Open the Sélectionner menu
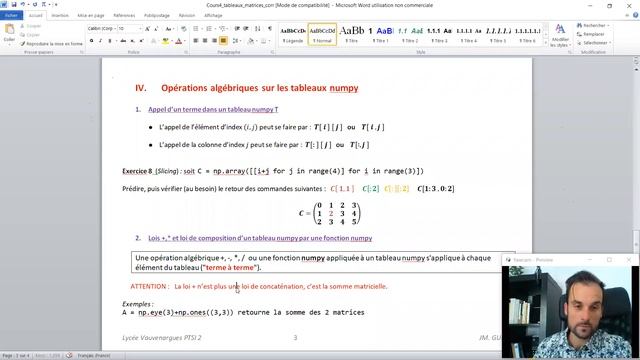Viewport: 640px width, 360px height. click(594, 42)
